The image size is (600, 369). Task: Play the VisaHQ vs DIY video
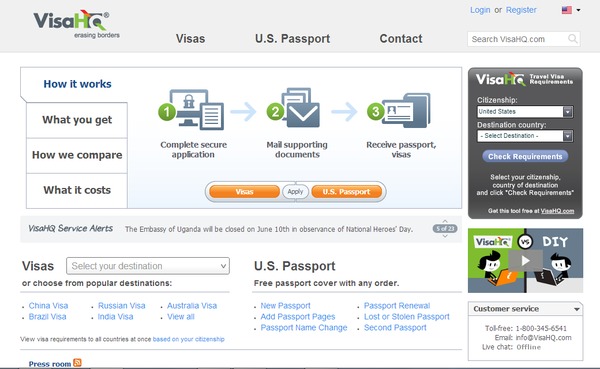525,261
